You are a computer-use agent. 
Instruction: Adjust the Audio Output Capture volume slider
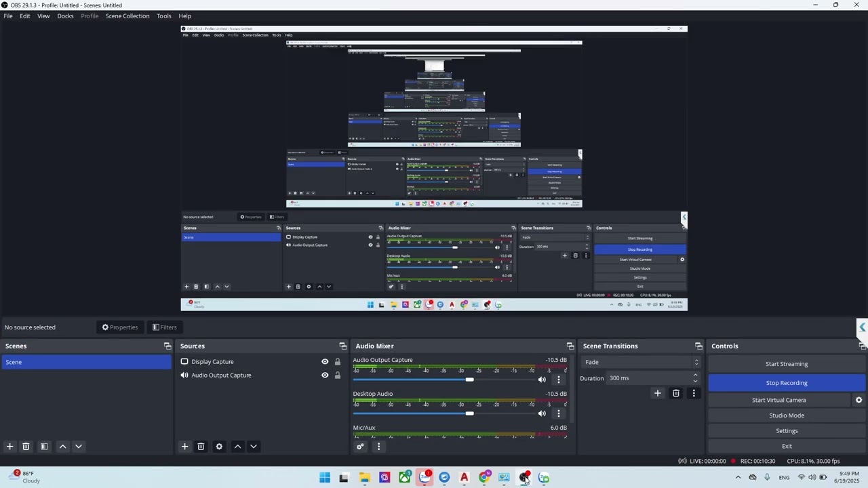point(469,380)
